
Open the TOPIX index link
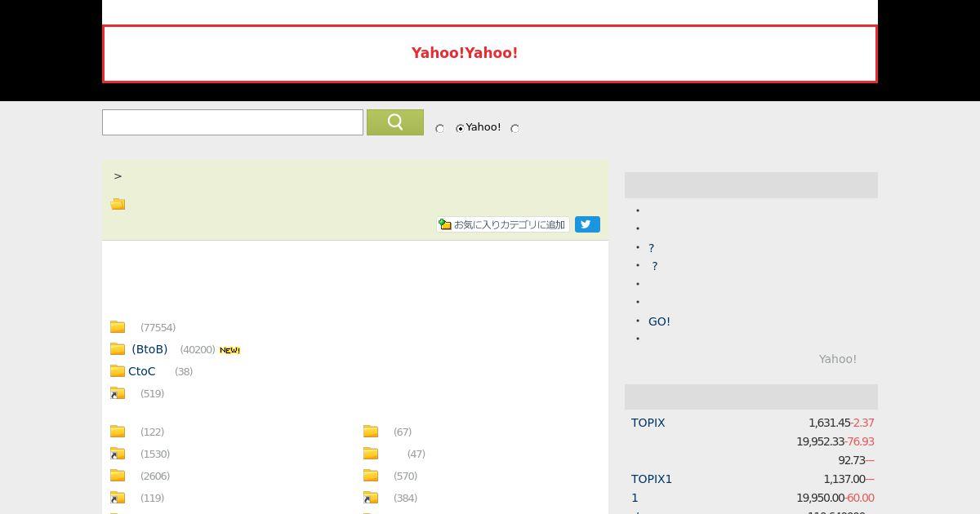[648, 423]
